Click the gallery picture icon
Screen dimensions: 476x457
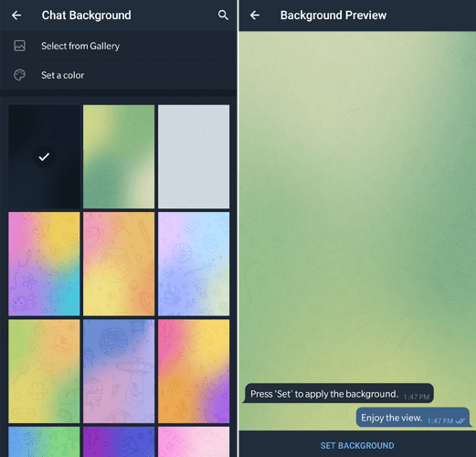tap(19, 46)
